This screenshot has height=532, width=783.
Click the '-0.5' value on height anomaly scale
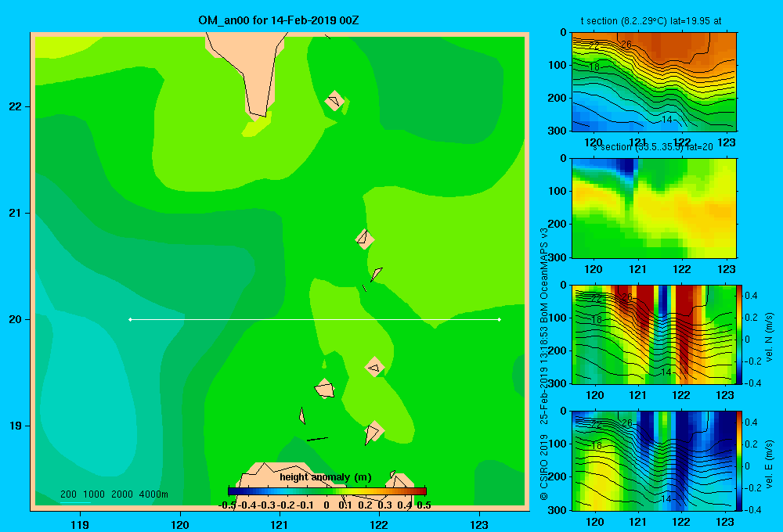(227, 505)
